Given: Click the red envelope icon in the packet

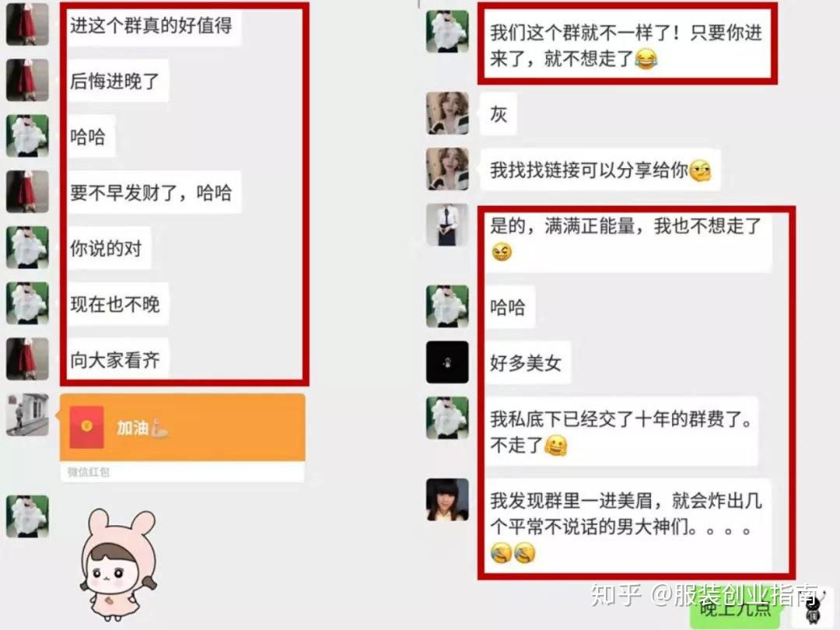Looking at the screenshot, I should 87,428.
